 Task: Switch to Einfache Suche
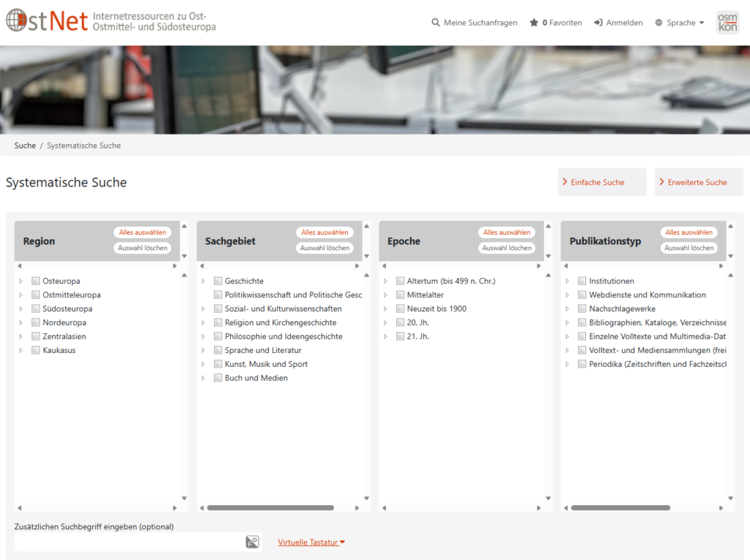pos(602,181)
